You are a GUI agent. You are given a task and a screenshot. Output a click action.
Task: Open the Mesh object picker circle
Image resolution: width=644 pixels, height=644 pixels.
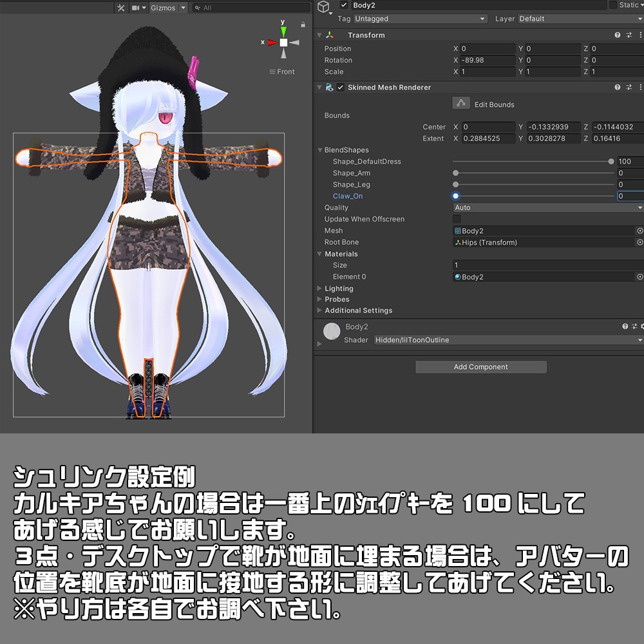[639, 231]
